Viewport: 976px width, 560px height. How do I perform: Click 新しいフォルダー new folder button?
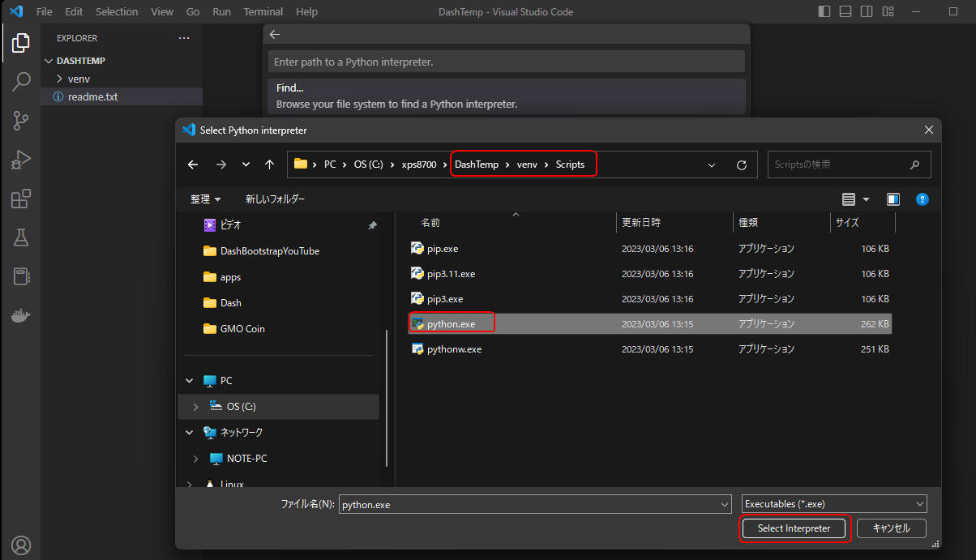click(276, 199)
